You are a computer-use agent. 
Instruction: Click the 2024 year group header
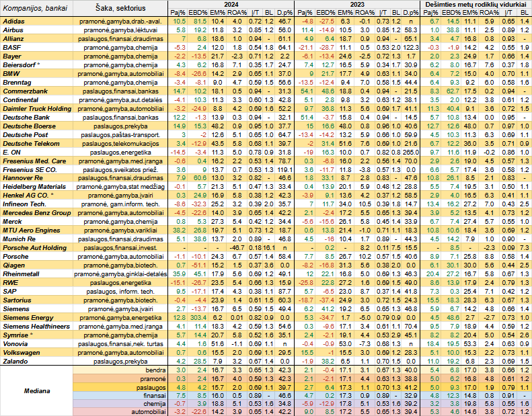[231, 5]
